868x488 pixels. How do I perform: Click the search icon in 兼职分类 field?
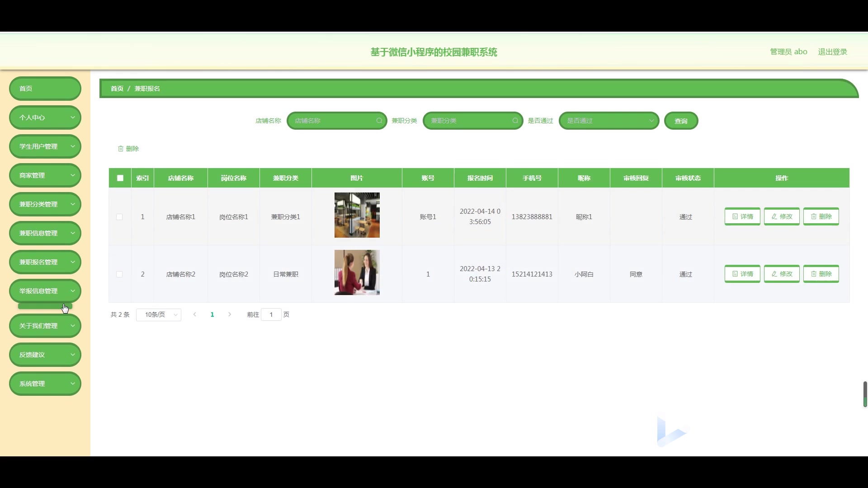515,121
